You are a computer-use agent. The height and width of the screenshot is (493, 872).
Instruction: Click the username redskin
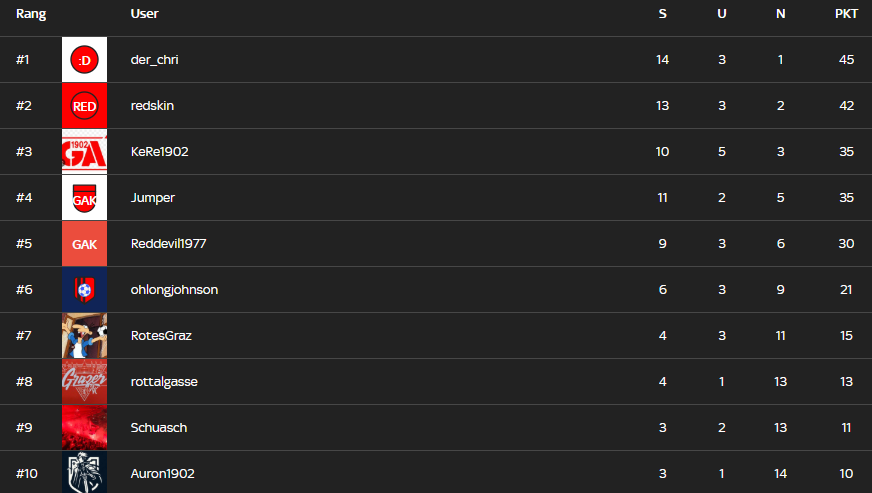pos(152,106)
